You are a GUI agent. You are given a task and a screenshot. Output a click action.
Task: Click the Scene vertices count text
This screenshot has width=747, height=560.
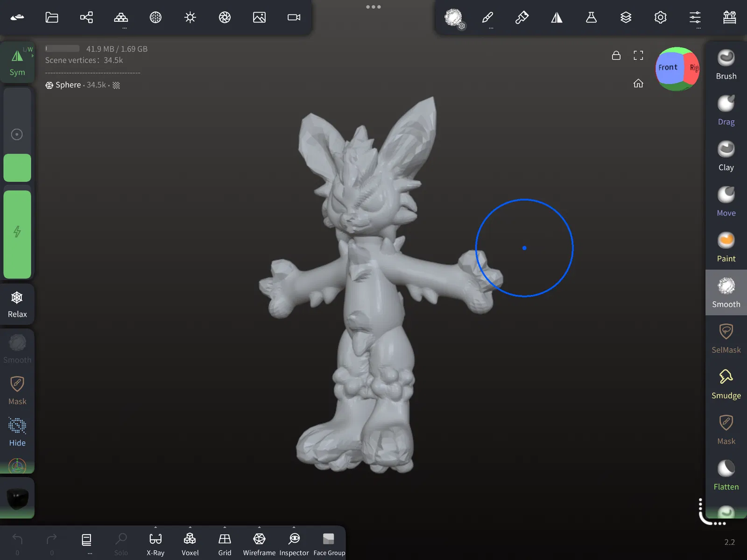[84, 60]
